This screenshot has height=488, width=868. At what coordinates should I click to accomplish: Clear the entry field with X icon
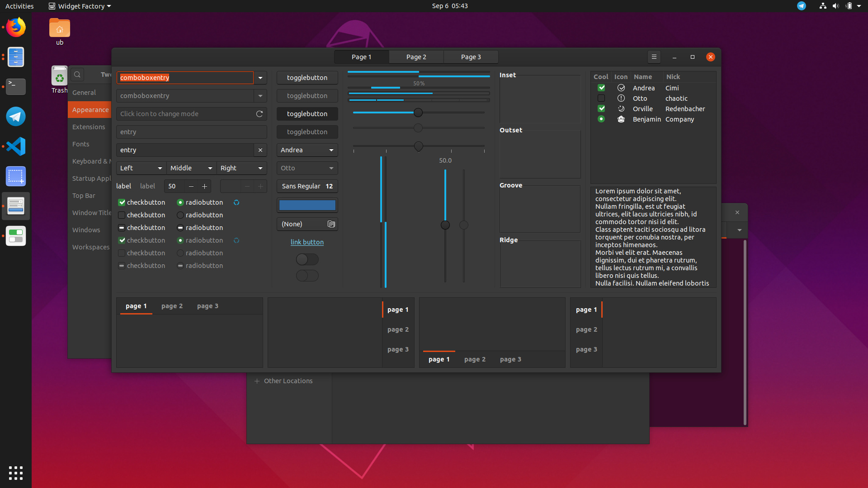(x=260, y=150)
